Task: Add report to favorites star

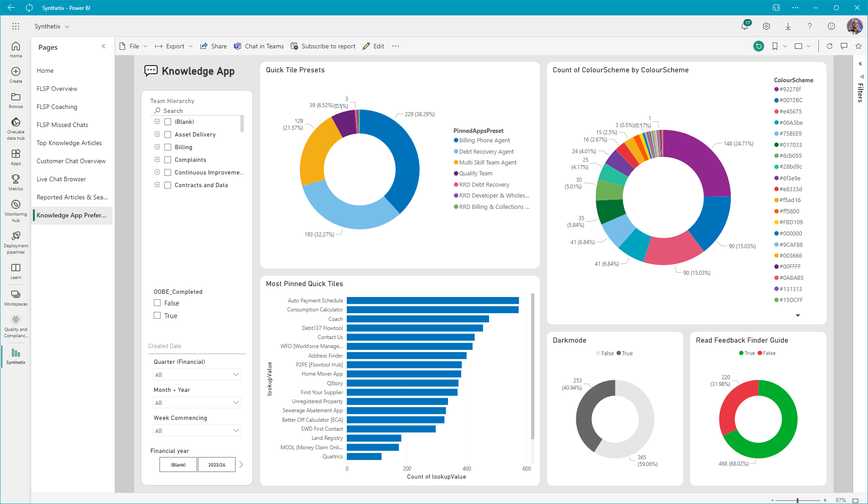Action: point(858,46)
